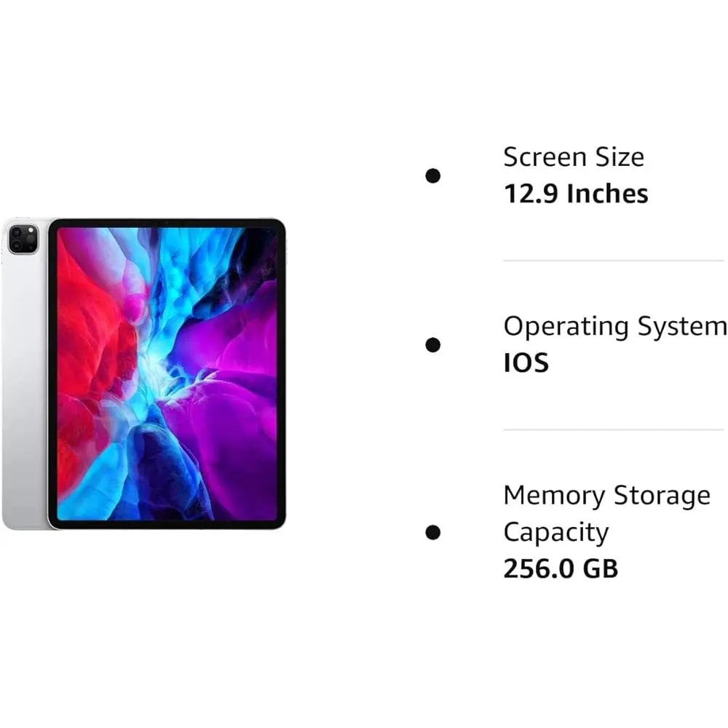The width and height of the screenshot is (728, 728).
Task: Select the "Screen Size" label
Action: coord(574,157)
